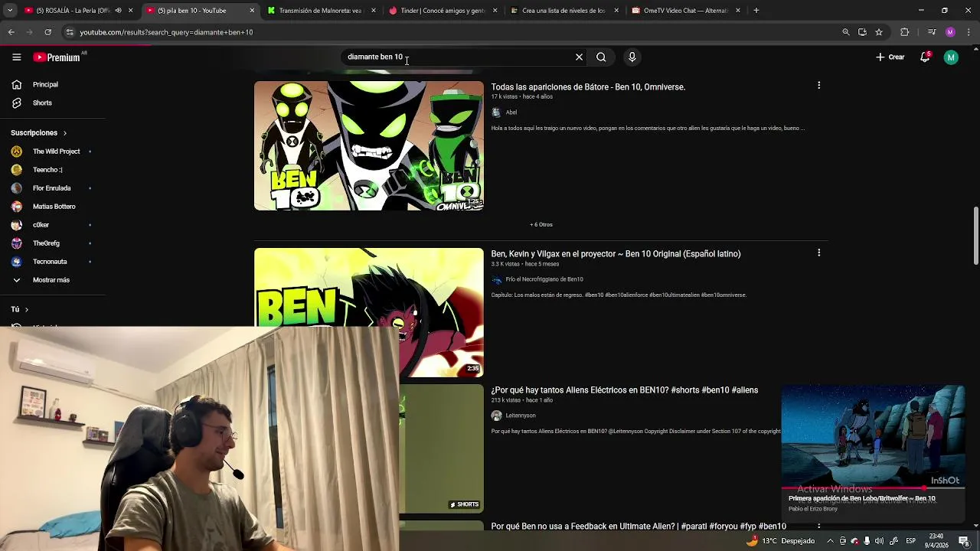View site information icon in address bar
Viewport: 980px width, 551px height.
[x=70, y=32]
